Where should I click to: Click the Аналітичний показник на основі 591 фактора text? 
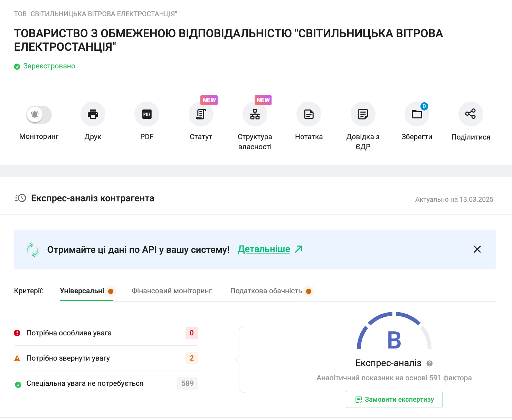click(x=394, y=378)
